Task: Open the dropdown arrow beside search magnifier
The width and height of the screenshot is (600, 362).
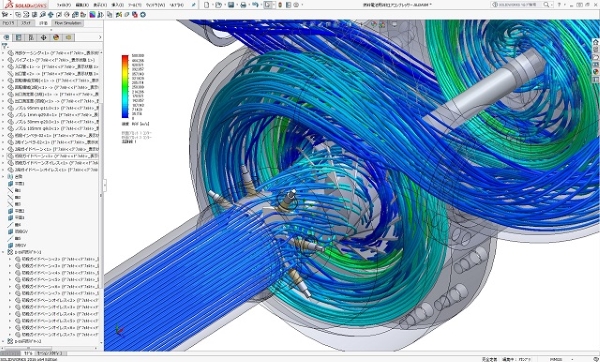Action: tap(552, 5)
